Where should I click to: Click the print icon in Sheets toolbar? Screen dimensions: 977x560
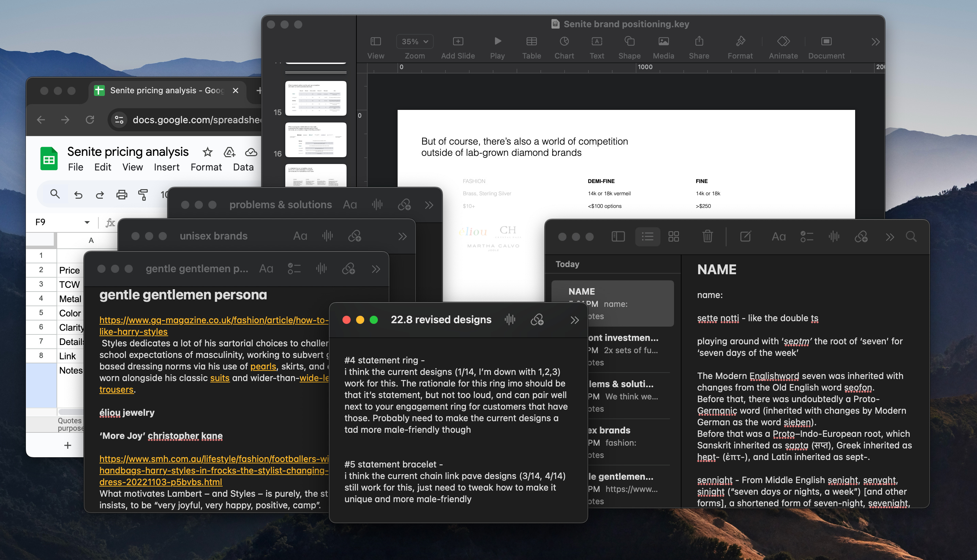pos(122,195)
